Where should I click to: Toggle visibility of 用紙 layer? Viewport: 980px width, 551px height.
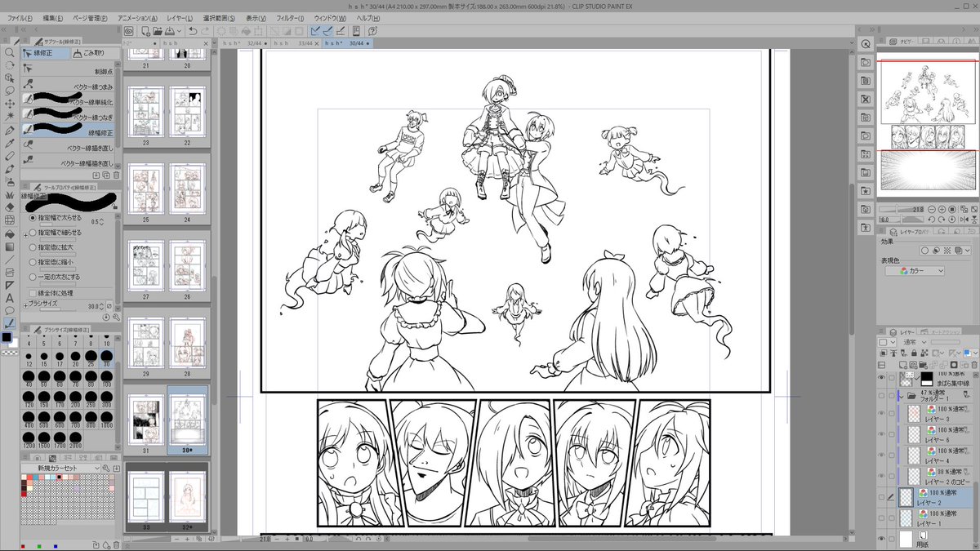pyautogui.click(x=881, y=539)
